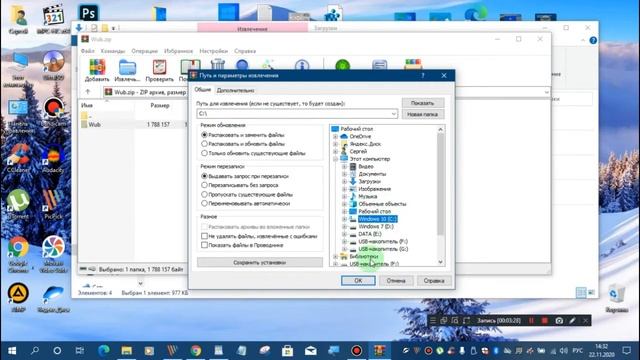Open the uTorrent desktop shortcut
This screenshot has height=360, width=640.
(x=18, y=204)
